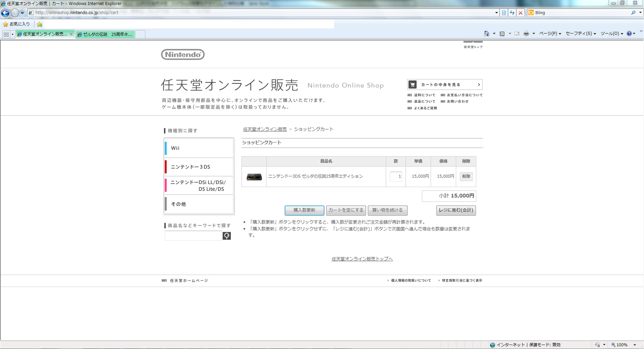
Task: Open the search provider dropdown arrow
Action: click(640, 13)
